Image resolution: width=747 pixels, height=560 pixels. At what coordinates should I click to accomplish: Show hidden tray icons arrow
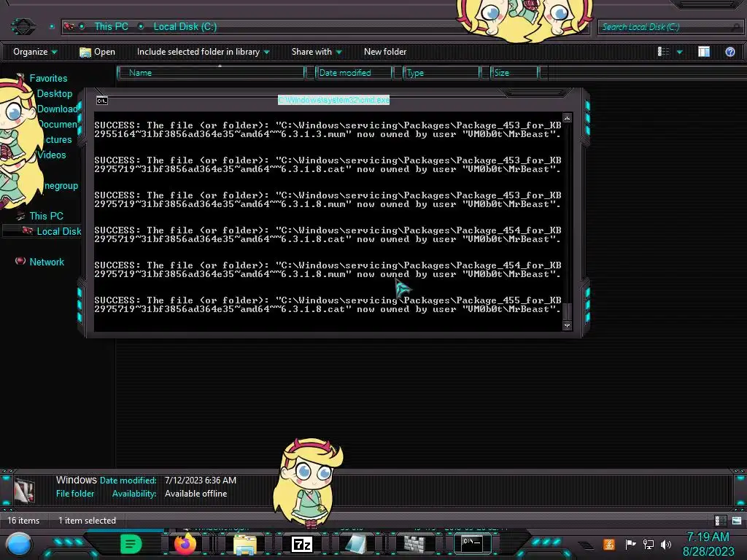point(587,545)
